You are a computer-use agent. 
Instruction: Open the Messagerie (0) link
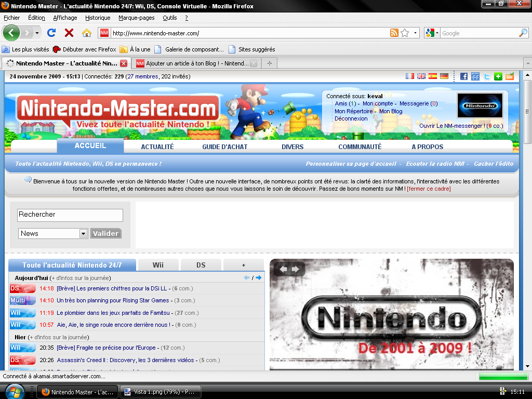tap(418, 104)
